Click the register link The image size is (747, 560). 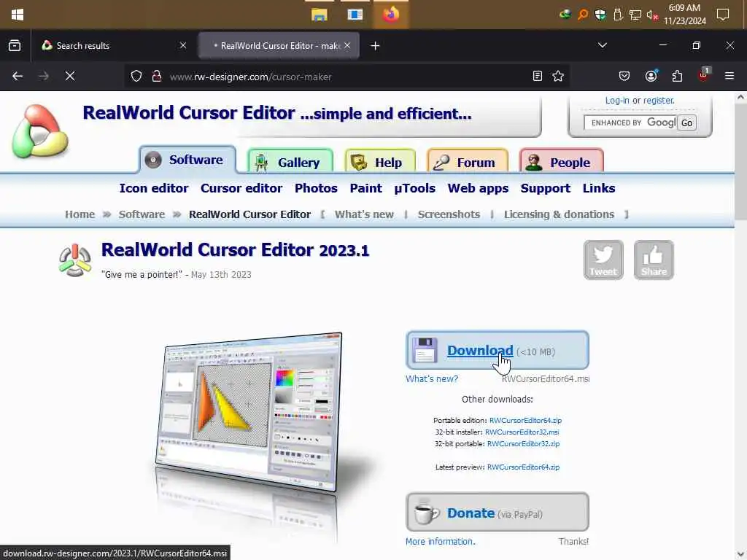click(659, 101)
